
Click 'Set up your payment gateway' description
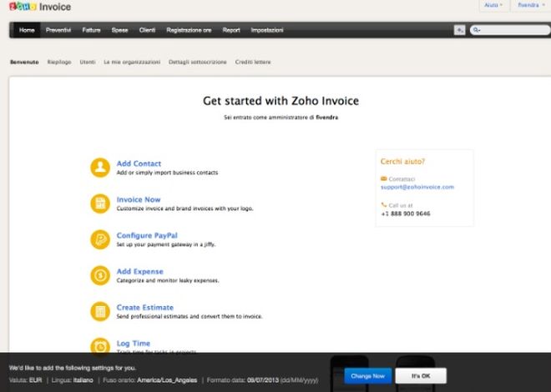click(x=166, y=244)
